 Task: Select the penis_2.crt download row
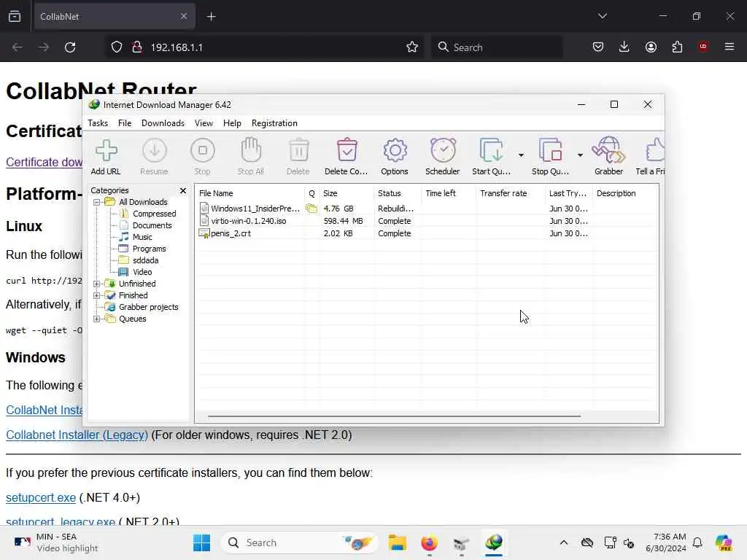tap(426, 233)
